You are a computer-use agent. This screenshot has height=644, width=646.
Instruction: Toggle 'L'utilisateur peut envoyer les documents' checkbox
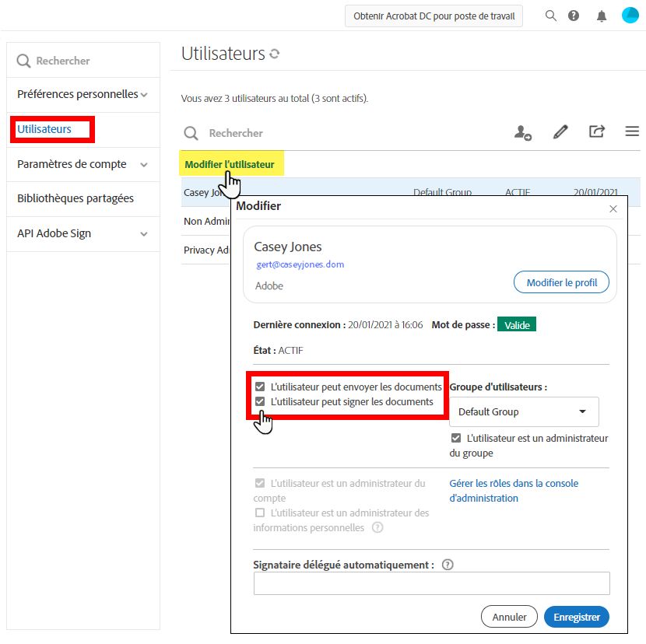[x=260, y=387]
